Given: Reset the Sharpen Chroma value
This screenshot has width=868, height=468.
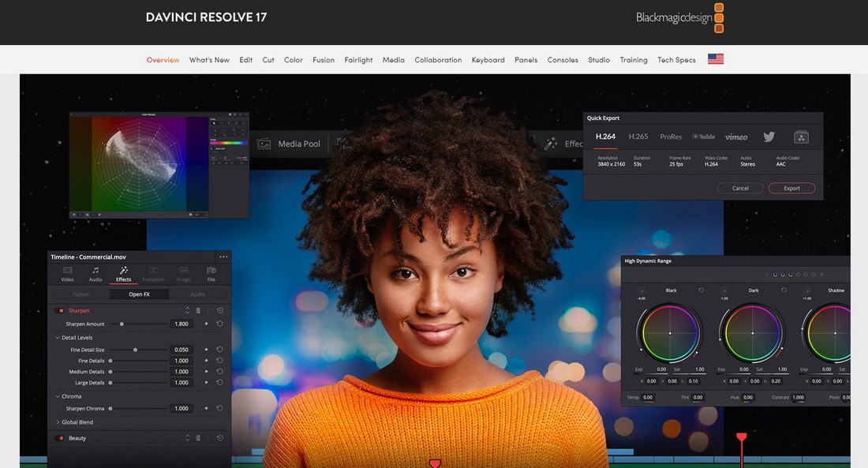Looking at the screenshot, I should [x=220, y=408].
